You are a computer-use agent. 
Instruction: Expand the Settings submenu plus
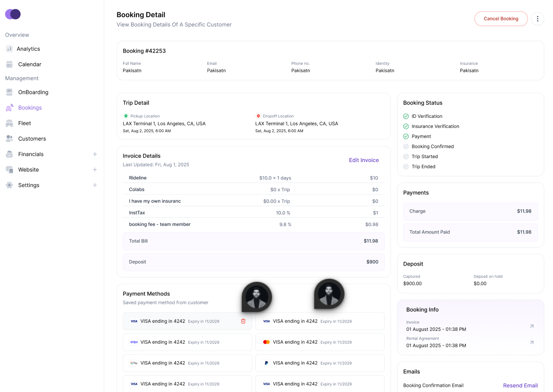95,185
